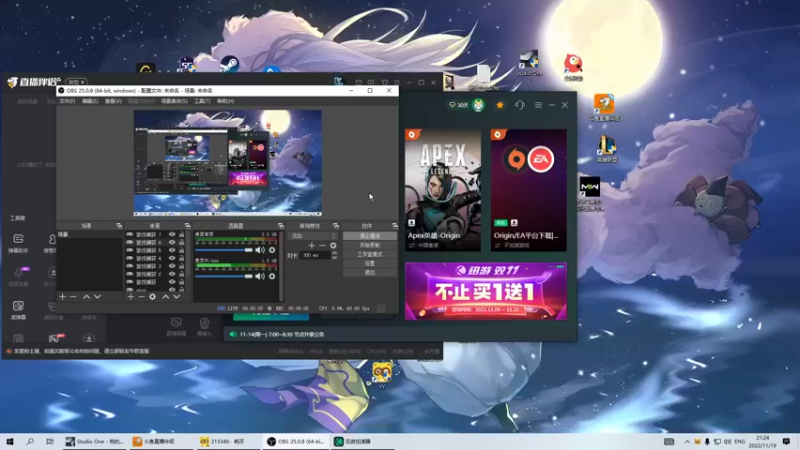The image size is (800, 450).
Task: Open the Edit (编辑) menu in OBS
Action: [90, 101]
